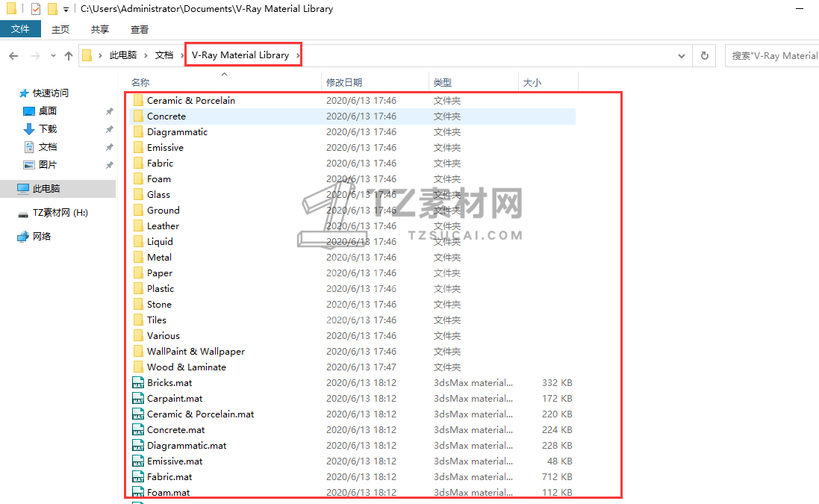The width and height of the screenshot is (819, 504).
Task: Switch to the 共享 ribbon tab
Action: 100,29
